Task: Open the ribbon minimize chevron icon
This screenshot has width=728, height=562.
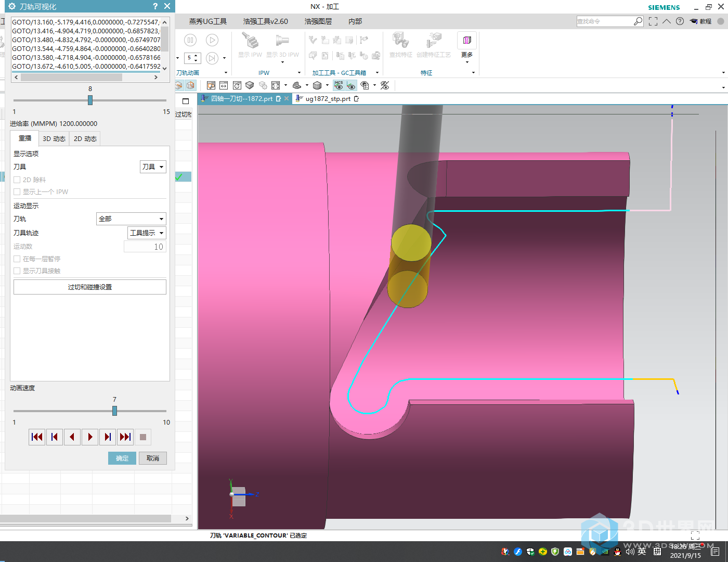Action: [x=667, y=21]
